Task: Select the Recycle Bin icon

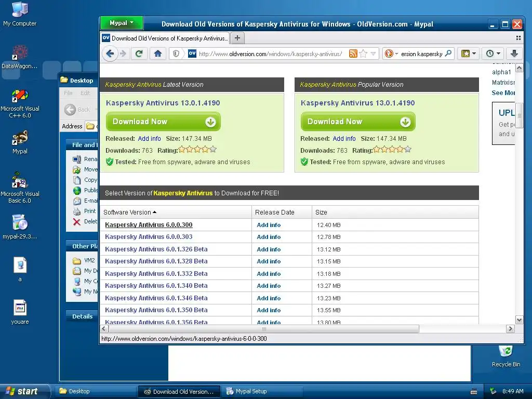Action: point(506,356)
